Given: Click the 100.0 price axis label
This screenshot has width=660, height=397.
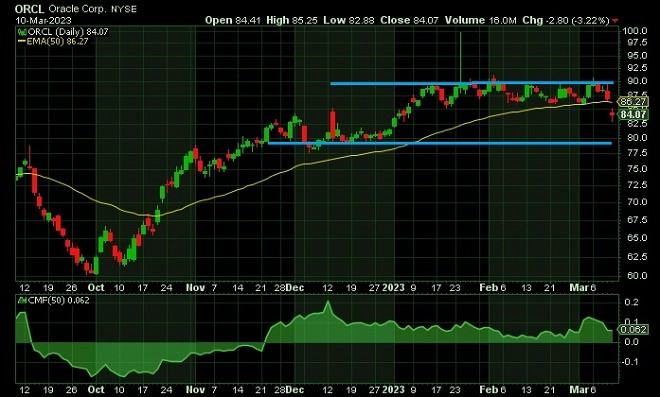Looking at the screenshot, I should click(634, 31).
